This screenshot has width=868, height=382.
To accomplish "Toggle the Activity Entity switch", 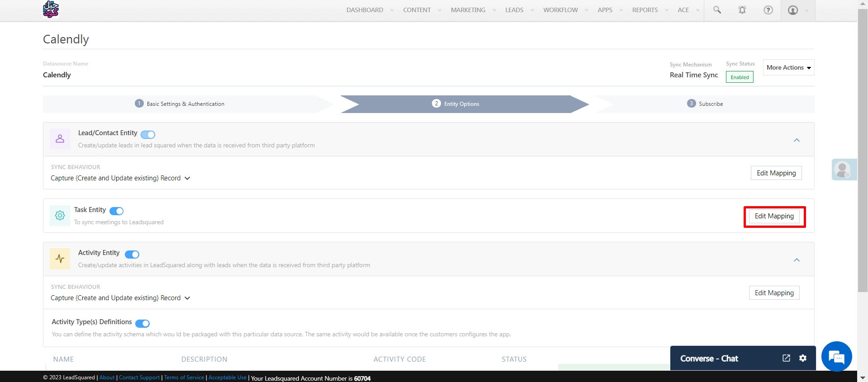I will (132, 254).
